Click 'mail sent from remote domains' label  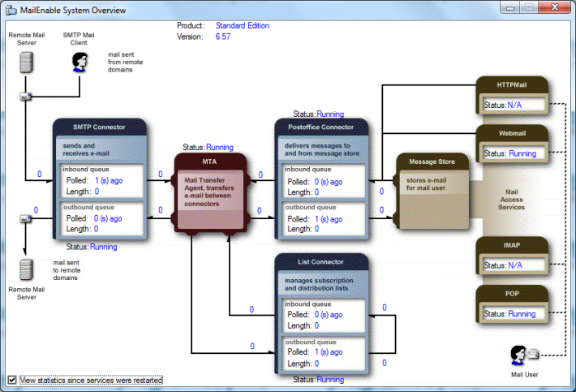(x=125, y=62)
